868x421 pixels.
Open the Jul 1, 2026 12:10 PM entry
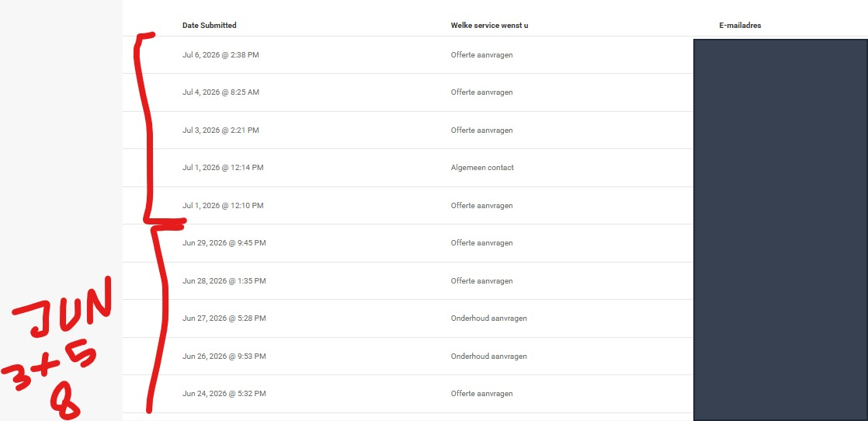coord(223,206)
